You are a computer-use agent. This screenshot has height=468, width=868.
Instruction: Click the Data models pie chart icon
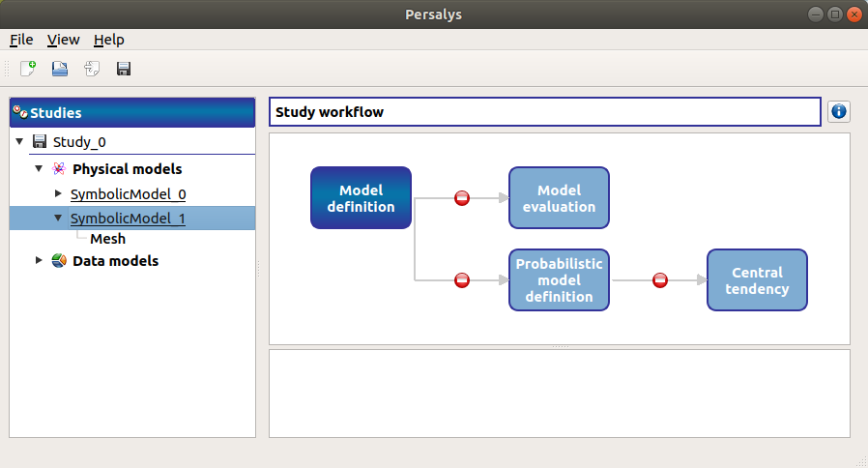[x=59, y=261]
